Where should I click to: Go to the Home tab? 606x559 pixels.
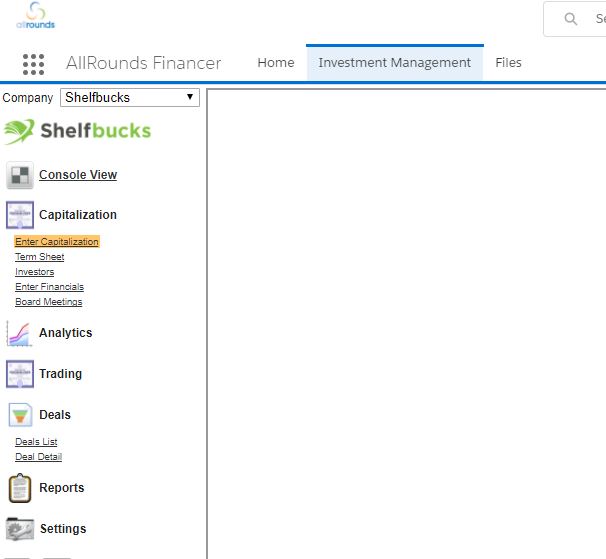pyautogui.click(x=276, y=63)
